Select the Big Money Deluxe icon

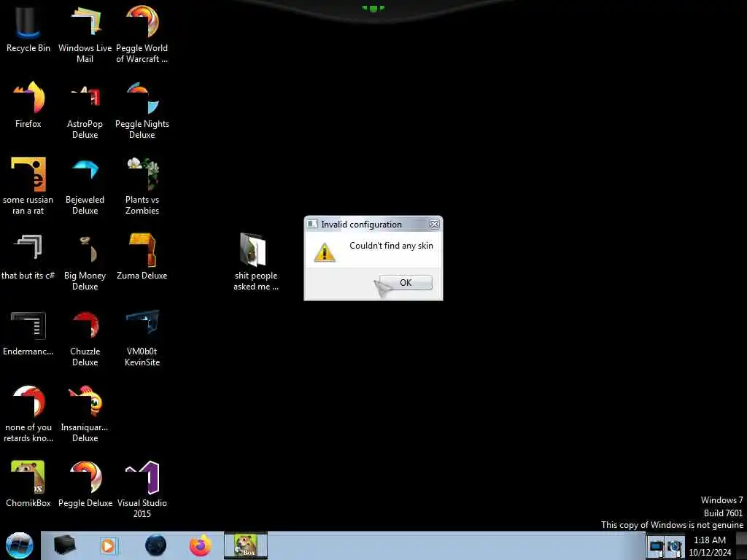pos(85,262)
